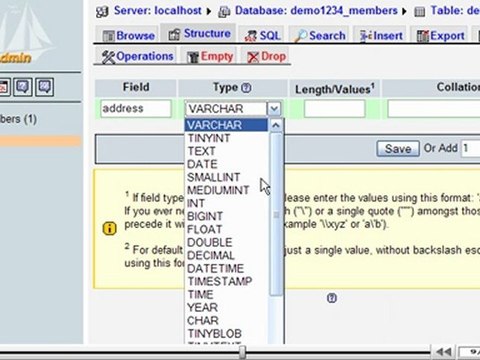Collapse the Type dropdown via its arrow
Viewport: 480px width, 360px height.
click(274, 109)
